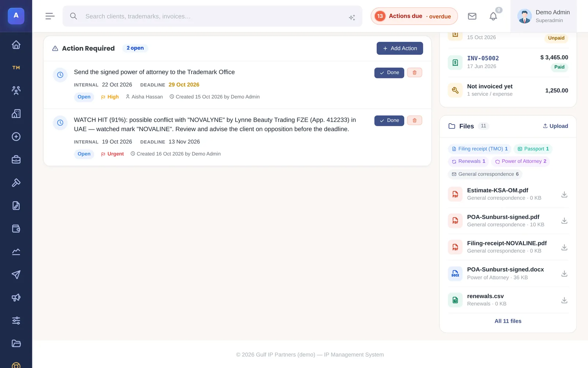Focus the search clients, trademarks field

(212, 16)
